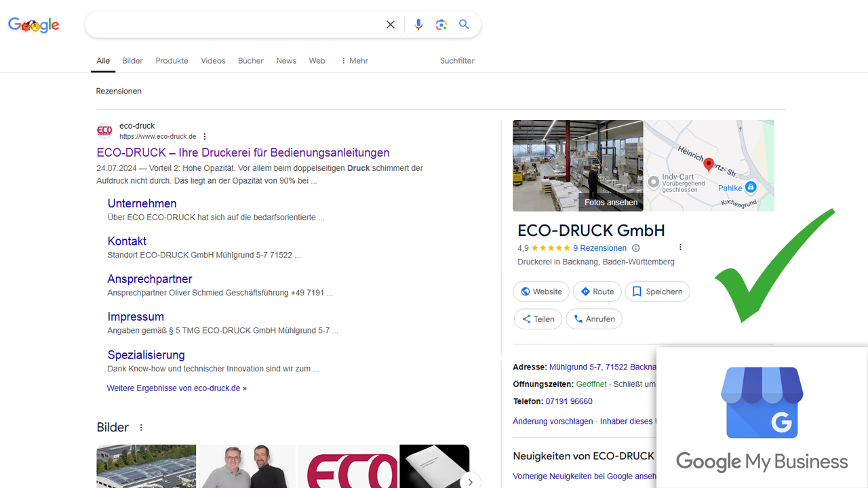868x488 pixels.
Task: Open three-dot menu beside Bilder heading
Action: tap(141, 428)
